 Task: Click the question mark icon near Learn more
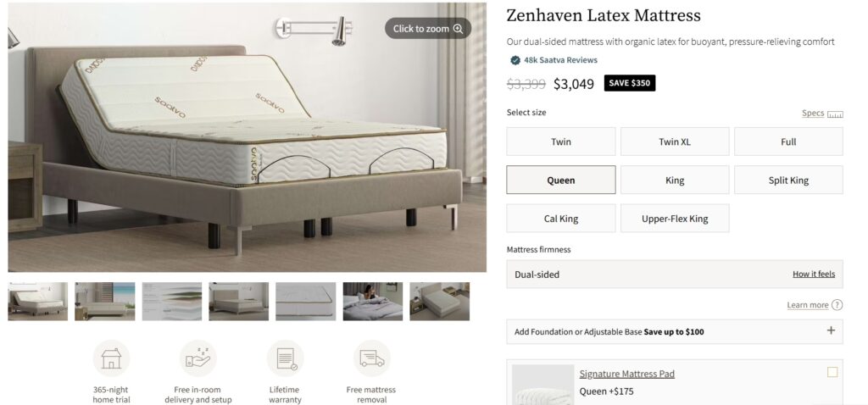click(837, 305)
